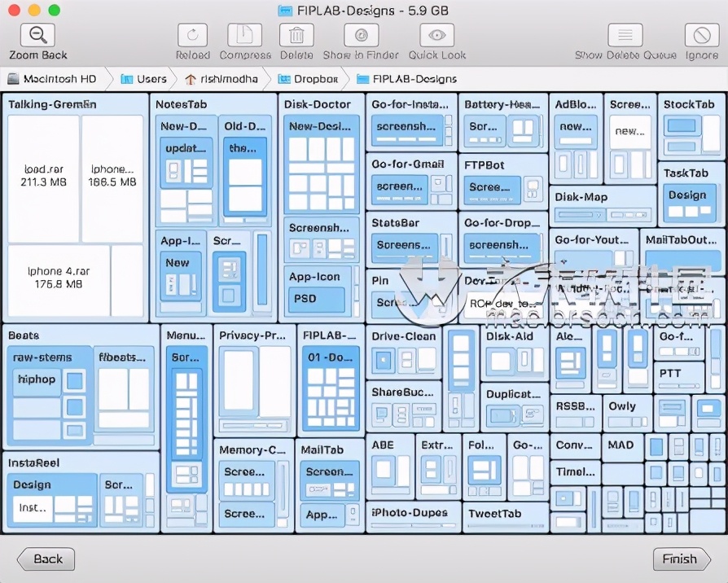
Task: Click the Quick Look eye icon
Action: [x=436, y=35]
